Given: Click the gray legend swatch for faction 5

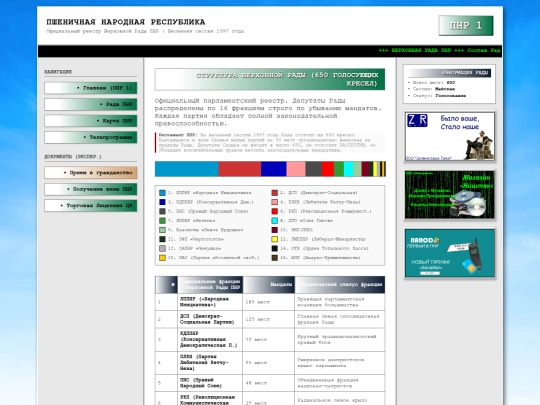Looking at the screenshot, I should 162,211.
